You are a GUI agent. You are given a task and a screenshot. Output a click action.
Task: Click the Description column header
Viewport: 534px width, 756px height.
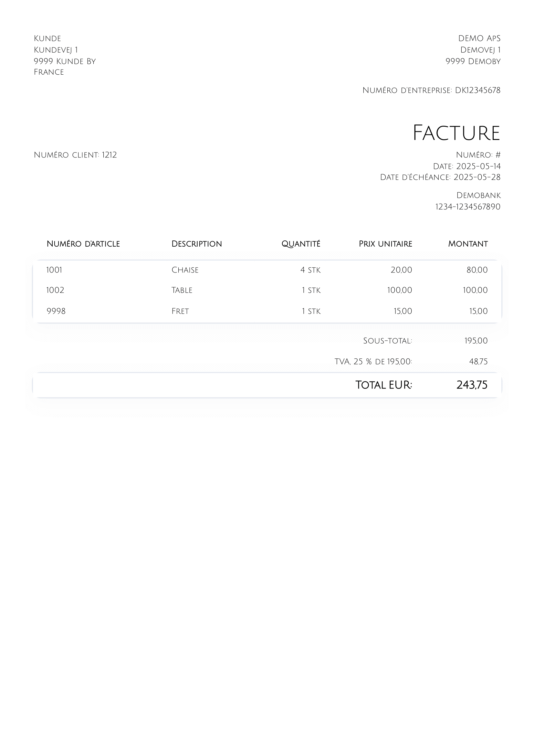tap(196, 244)
